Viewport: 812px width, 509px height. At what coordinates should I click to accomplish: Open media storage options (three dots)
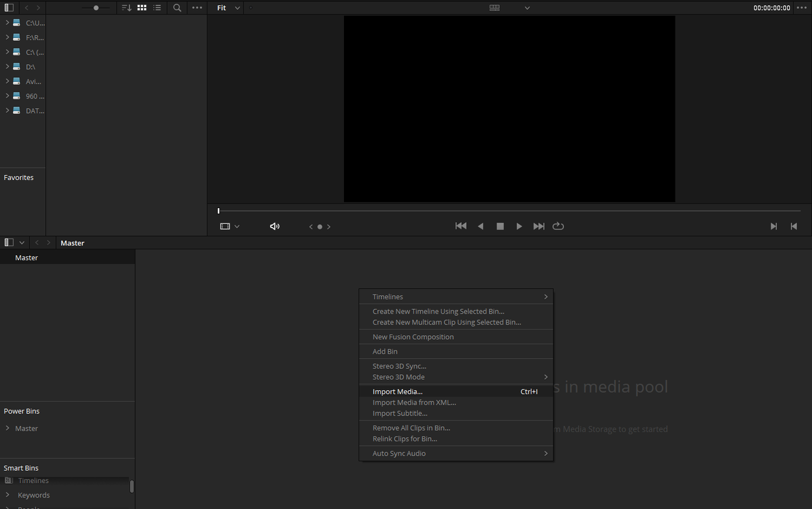[197, 8]
